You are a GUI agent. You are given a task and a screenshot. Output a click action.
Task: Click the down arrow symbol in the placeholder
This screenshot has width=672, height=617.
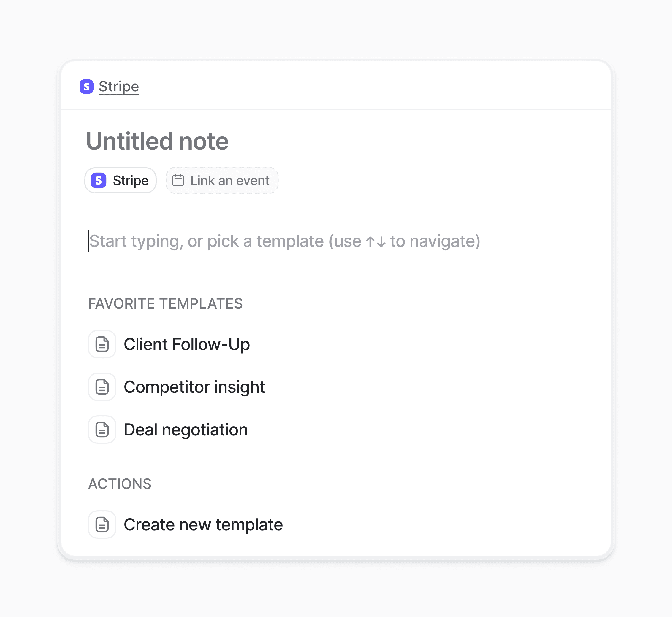coord(381,242)
